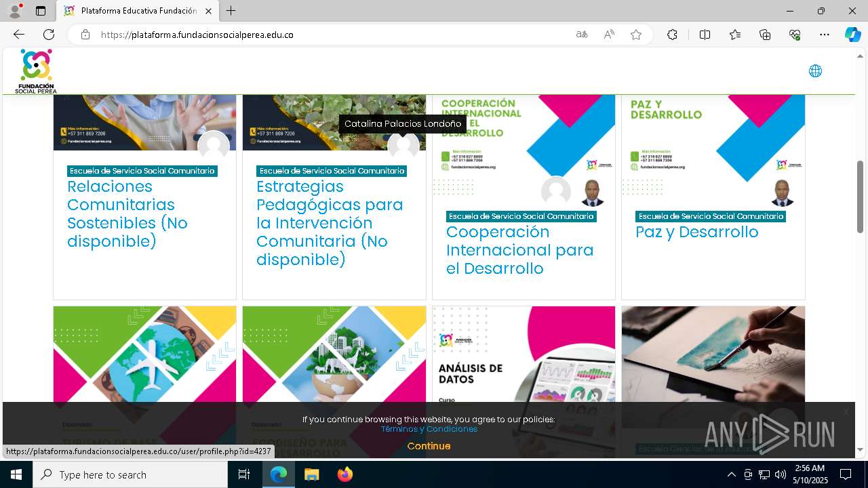Screen dimensions: 868x488
Task: Open Estrategias Pedagógicas para la Intervención course
Action: (330, 223)
